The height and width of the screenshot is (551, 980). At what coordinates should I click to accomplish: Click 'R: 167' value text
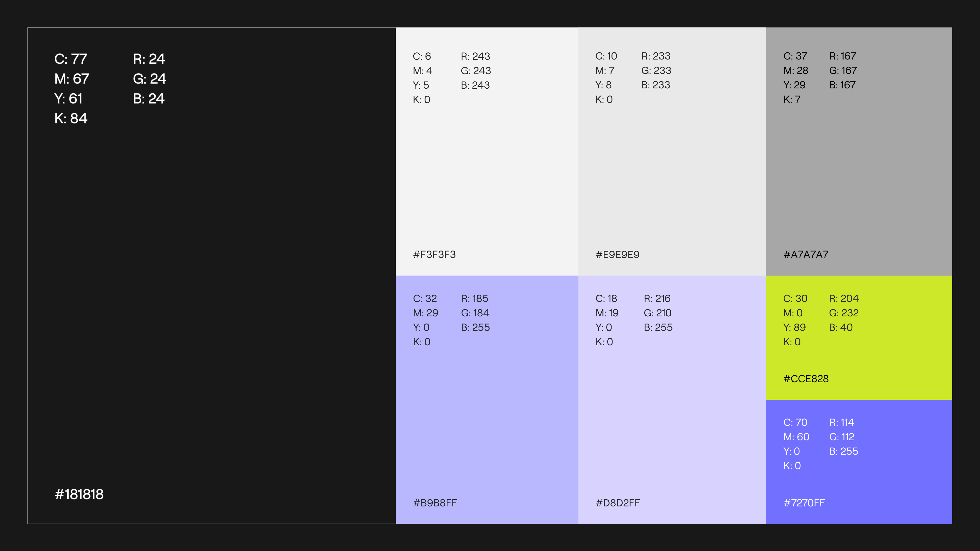click(x=843, y=56)
